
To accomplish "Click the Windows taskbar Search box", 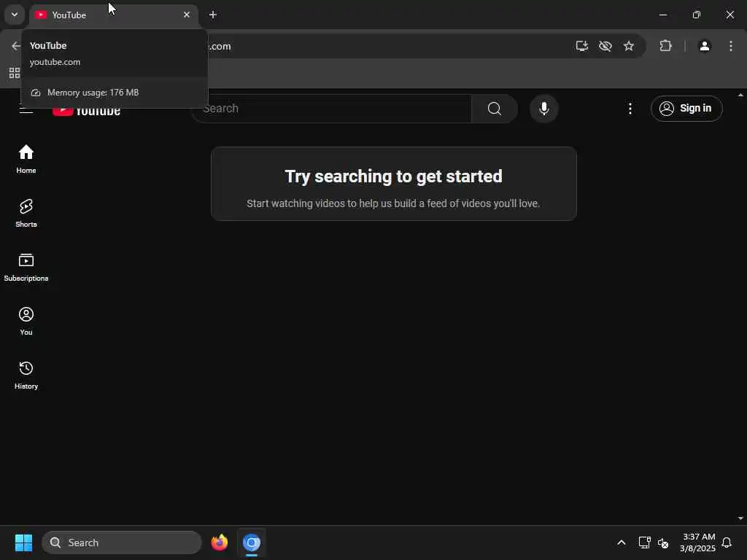I will (122, 542).
